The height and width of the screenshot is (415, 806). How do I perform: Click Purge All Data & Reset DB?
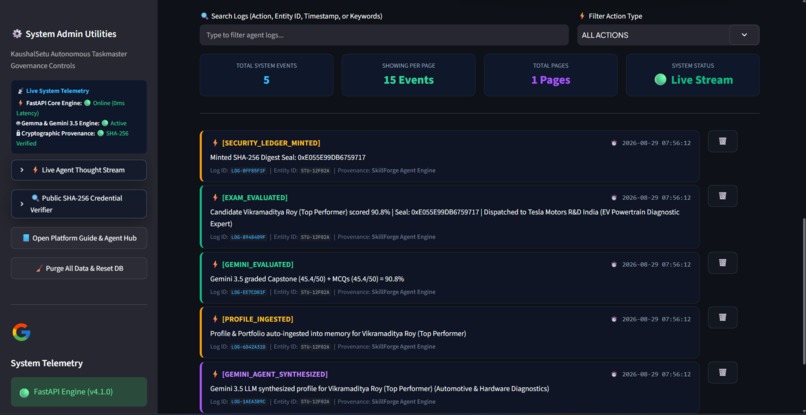pyautogui.click(x=79, y=268)
